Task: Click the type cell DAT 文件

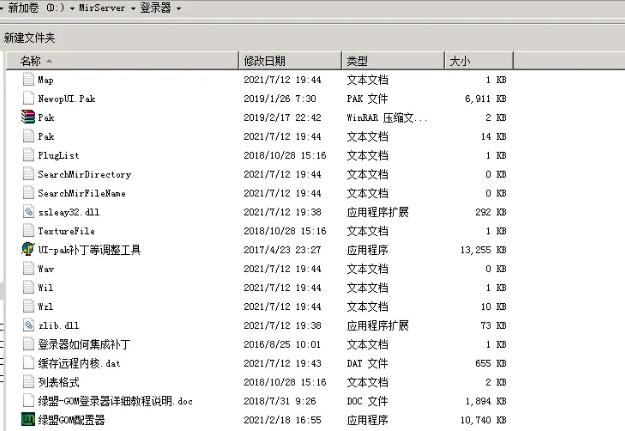Action: click(367, 363)
